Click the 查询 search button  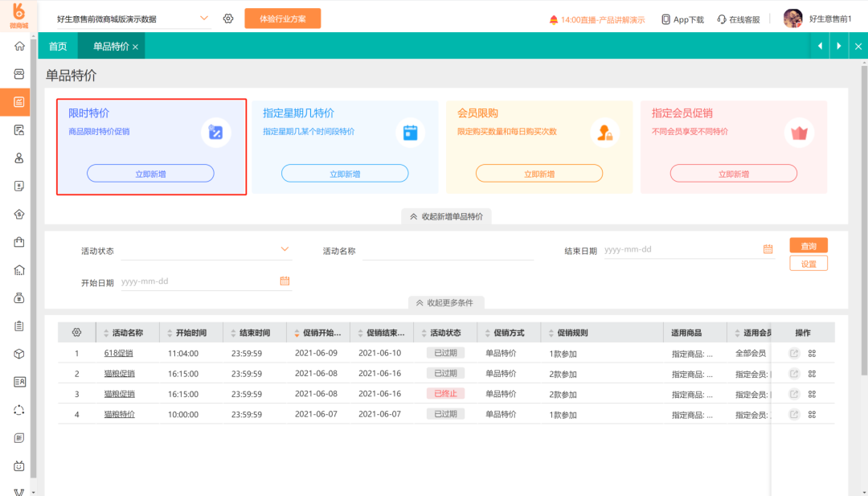(809, 246)
